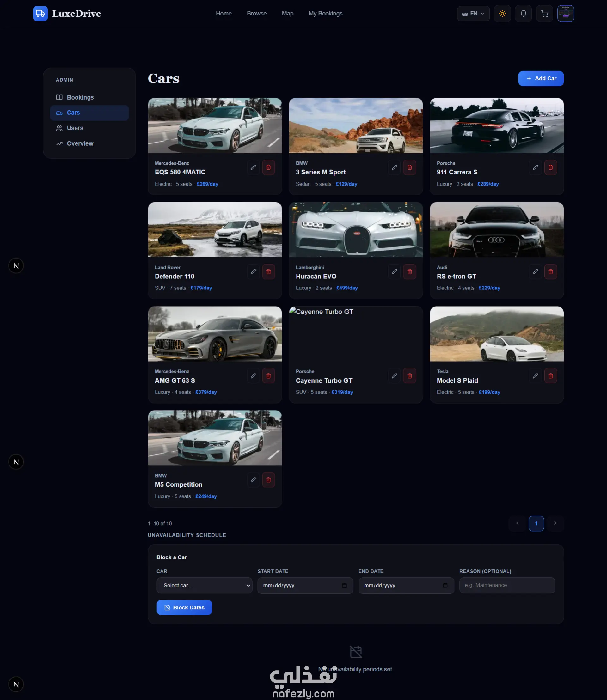Delete the Model S Plaid listing
607x700 pixels.
click(550, 375)
